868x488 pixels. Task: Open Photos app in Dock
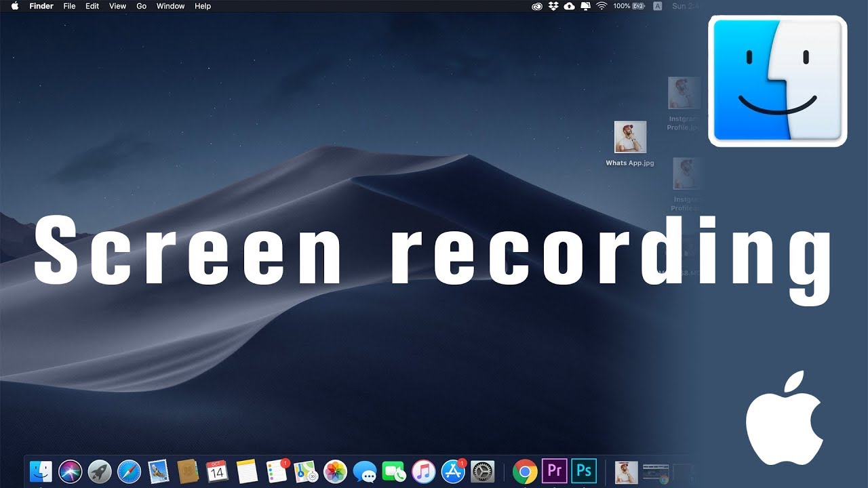point(335,470)
